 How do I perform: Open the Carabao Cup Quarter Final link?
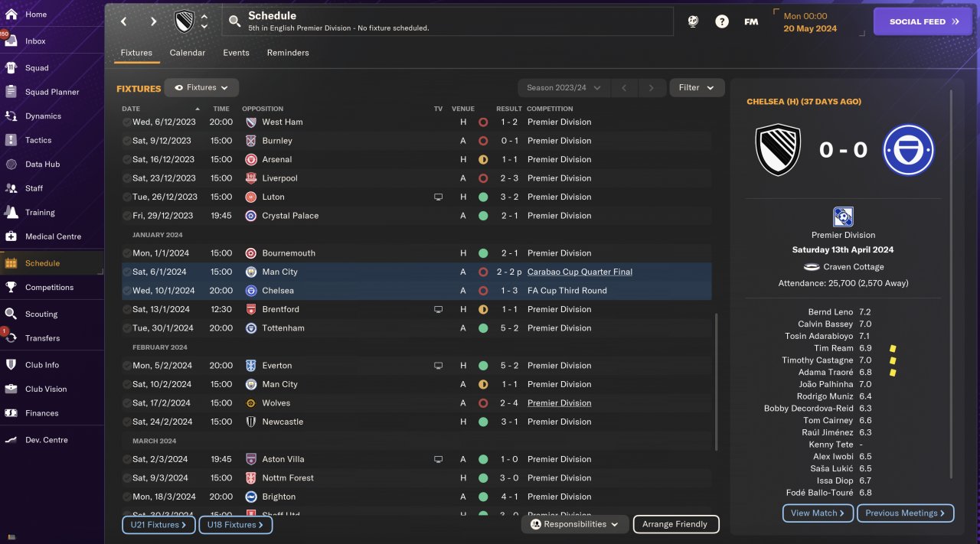point(580,272)
